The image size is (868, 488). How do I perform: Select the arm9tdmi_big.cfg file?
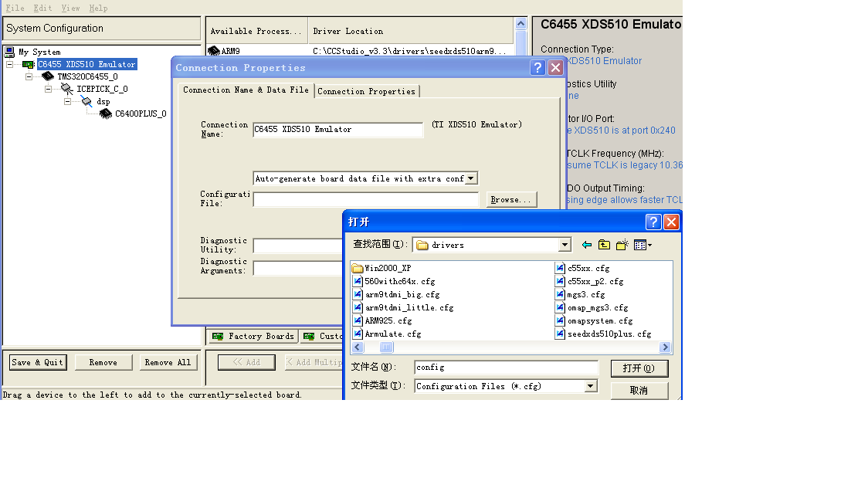[396, 295]
